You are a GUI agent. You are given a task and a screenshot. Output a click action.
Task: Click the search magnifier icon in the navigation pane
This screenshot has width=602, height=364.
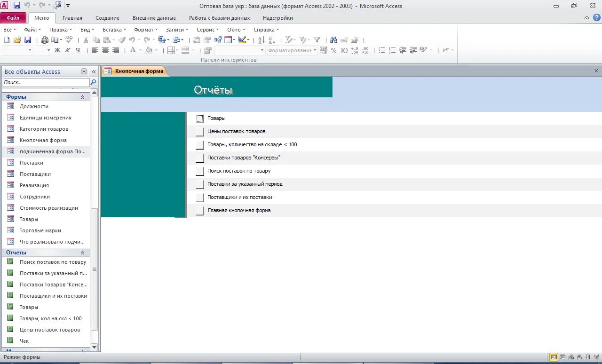(x=93, y=82)
